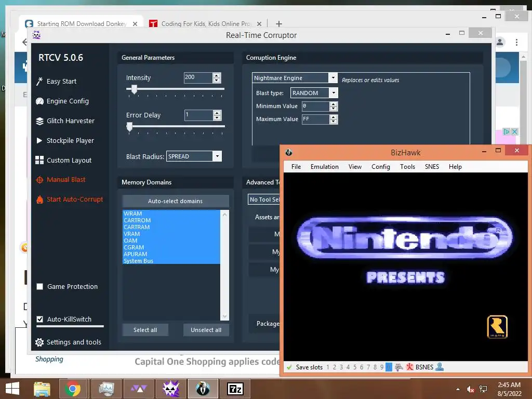Open BizHawk Config menu
532x399 pixels.
coord(380,167)
